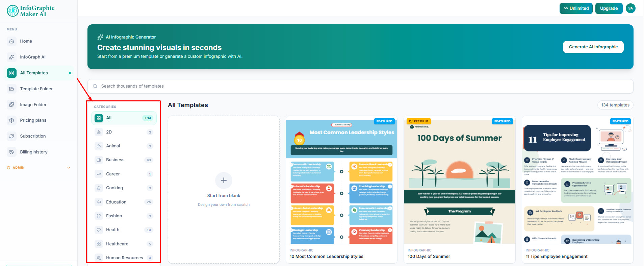Filter templates by Fashion category
This screenshot has height=266, width=644.
(124, 216)
